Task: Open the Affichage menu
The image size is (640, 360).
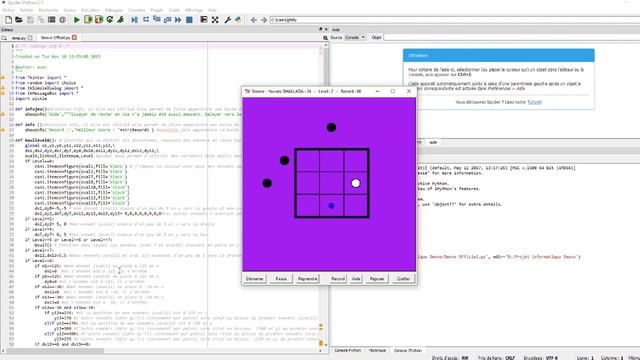Action: [194, 10]
